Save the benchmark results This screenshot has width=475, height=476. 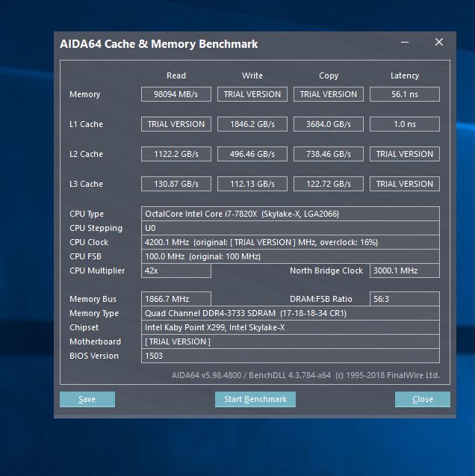pos(87,399)
